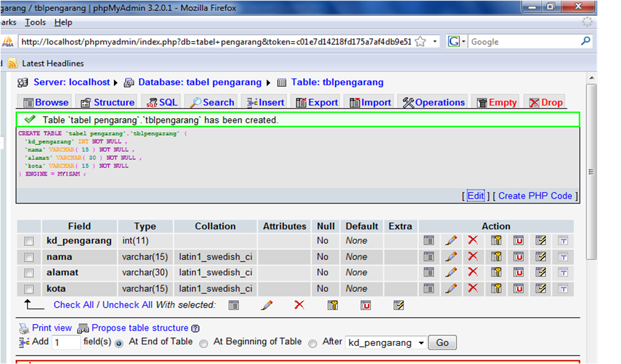Click With selected browse icon
621x364 pixels.
pyautogui.click(x=233, y=305)
